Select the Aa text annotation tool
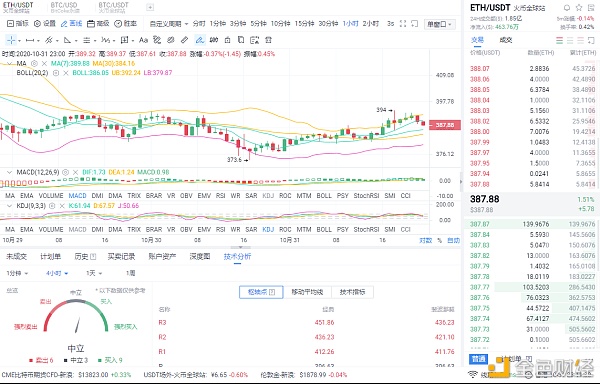600x384 pixels. [143, 40]
